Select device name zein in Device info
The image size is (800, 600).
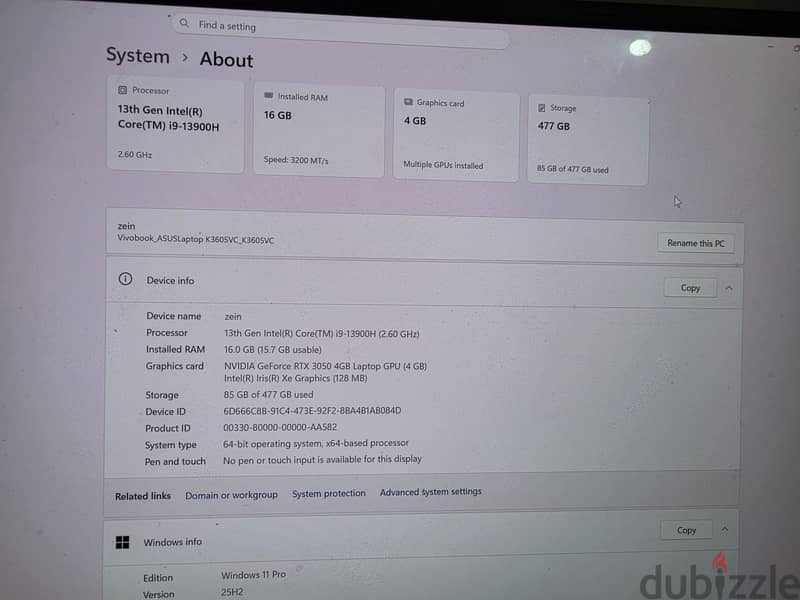pyautogui.click(x=233, y=316)
